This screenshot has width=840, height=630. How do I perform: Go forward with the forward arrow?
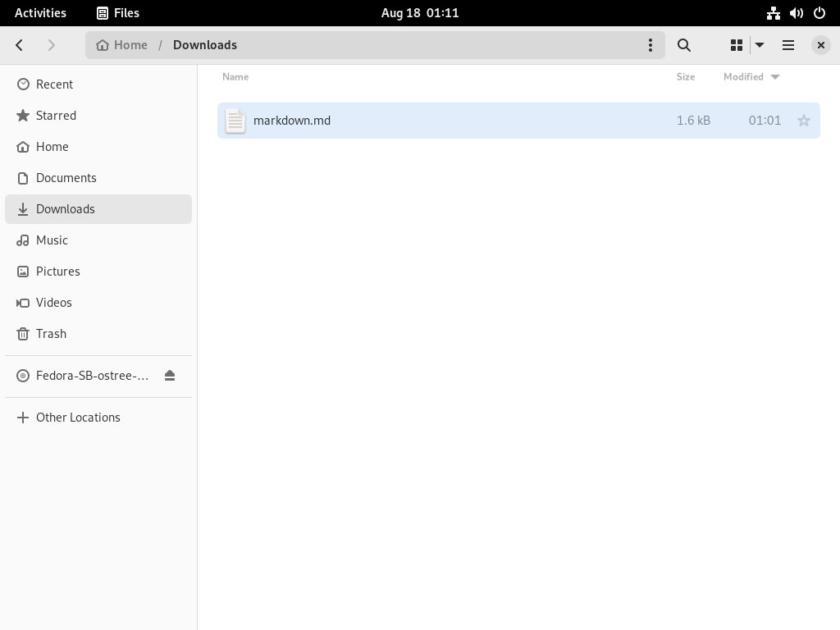(52, 45)
